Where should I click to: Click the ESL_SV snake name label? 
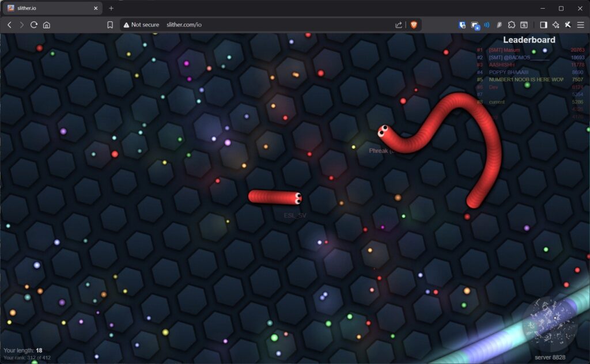pos(295,215)
